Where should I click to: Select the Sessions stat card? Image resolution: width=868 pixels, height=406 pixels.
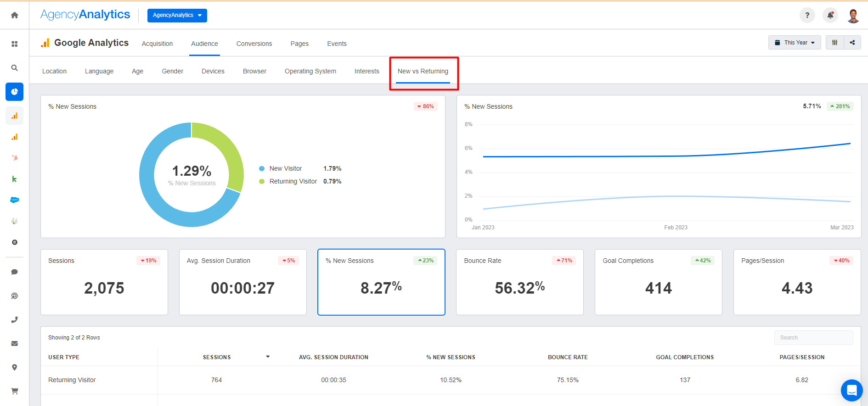click(x=104, y=282)
